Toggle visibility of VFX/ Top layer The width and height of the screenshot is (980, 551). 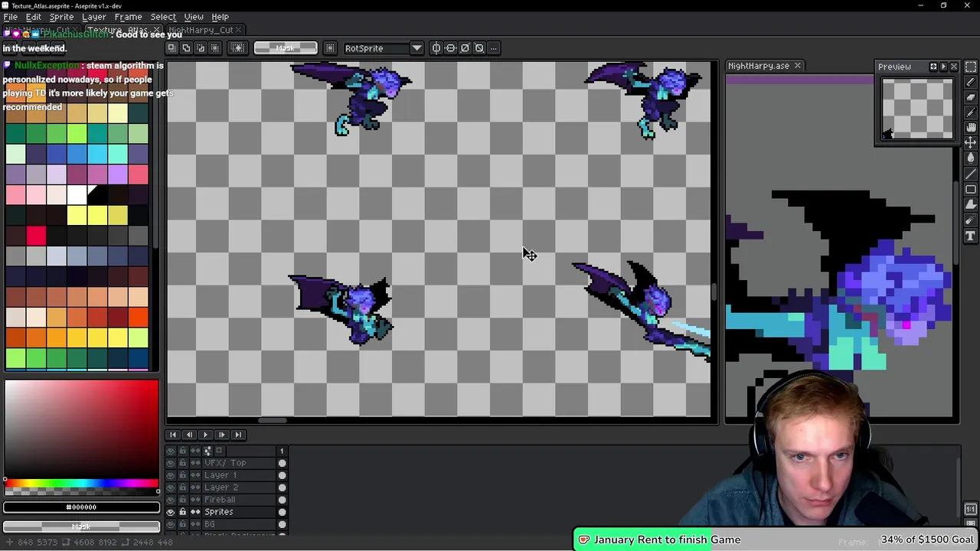tap(171, 463)
